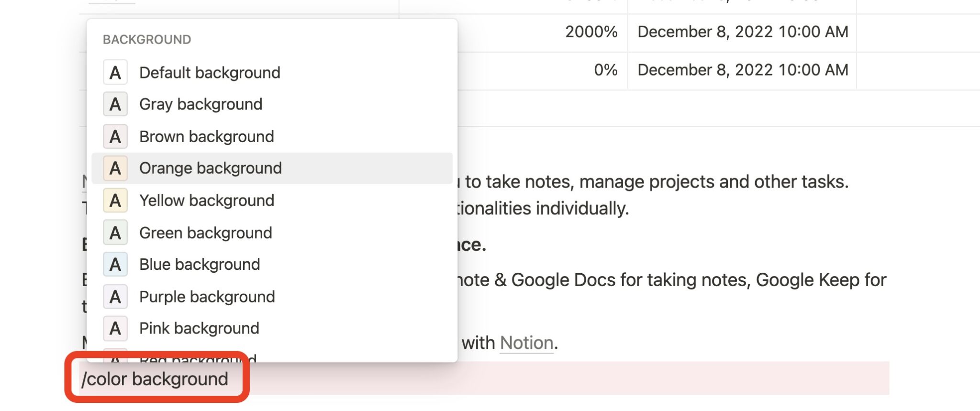Select the Default background entry
Image resolution: width=980 pixels, height=411 pixels.
(x=210, y=73)
